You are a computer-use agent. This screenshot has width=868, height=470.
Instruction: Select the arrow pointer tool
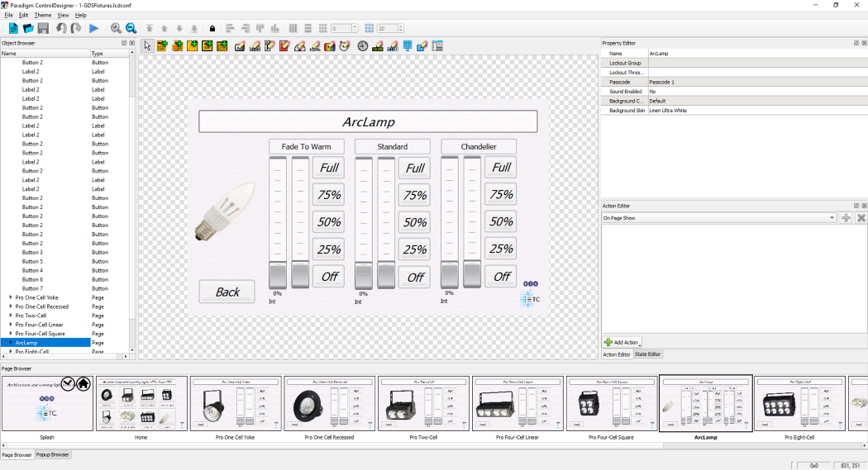coord(147,45)
